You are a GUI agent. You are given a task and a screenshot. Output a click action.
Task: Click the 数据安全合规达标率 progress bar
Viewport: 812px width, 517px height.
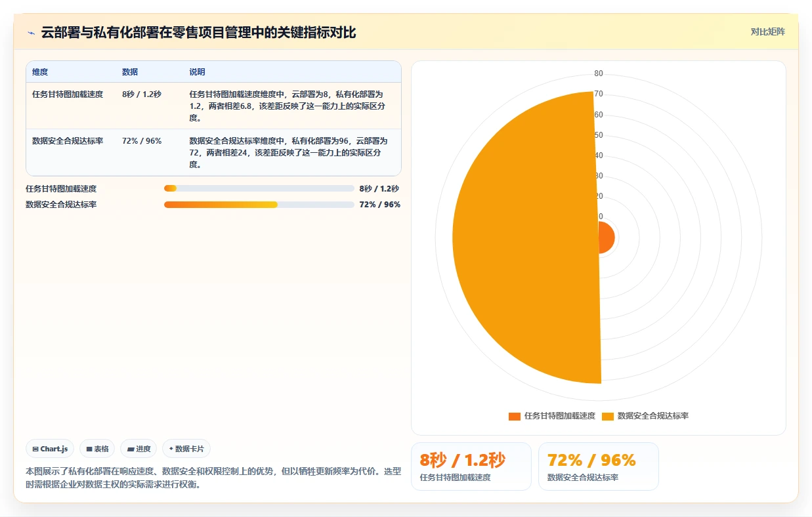(x=259, y=205)
